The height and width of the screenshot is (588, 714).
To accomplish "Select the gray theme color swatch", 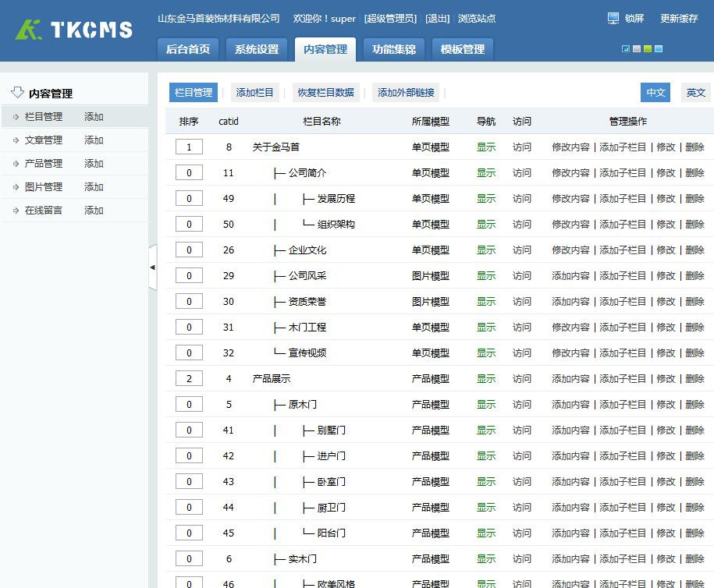I will [x=637, y=49].
